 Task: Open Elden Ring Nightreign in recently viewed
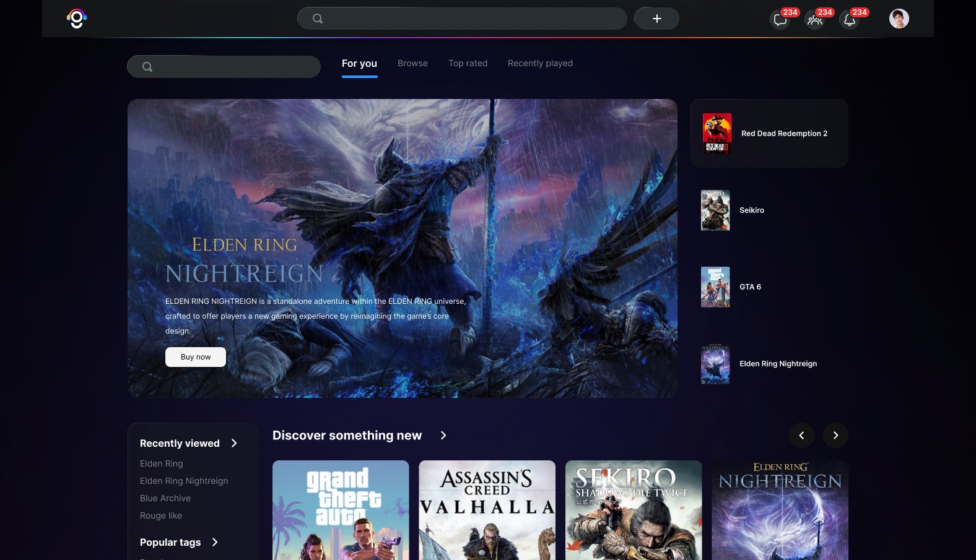click(x=184, y=481)
